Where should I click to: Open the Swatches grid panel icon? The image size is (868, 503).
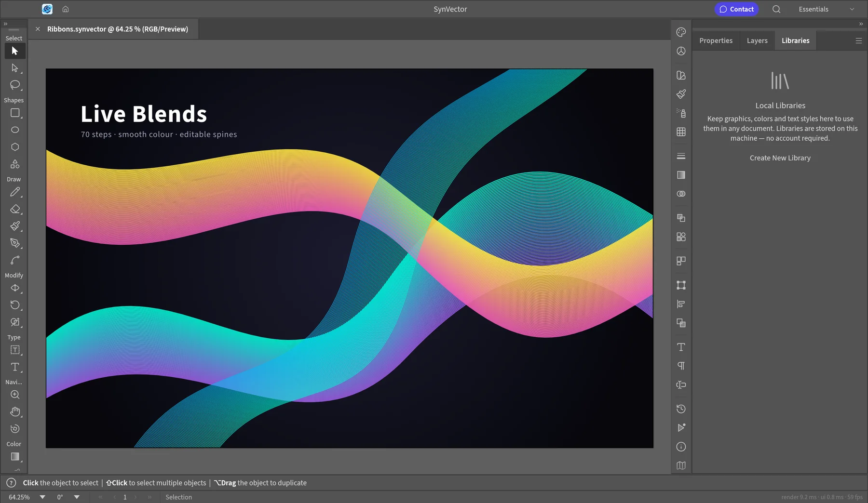coord(681,132)
